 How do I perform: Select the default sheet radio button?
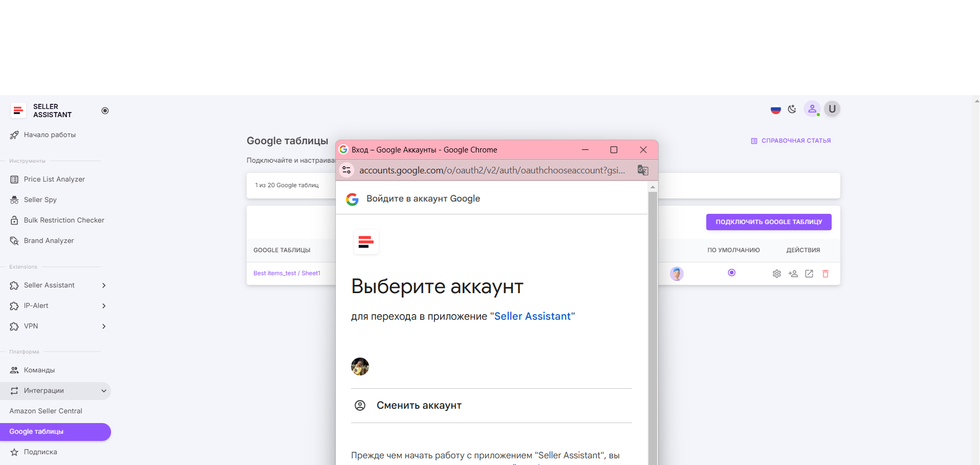[x=731, y=273]
